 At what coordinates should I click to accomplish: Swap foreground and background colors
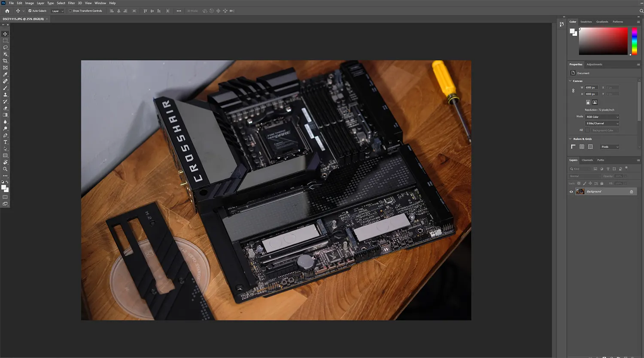point(7,182)
